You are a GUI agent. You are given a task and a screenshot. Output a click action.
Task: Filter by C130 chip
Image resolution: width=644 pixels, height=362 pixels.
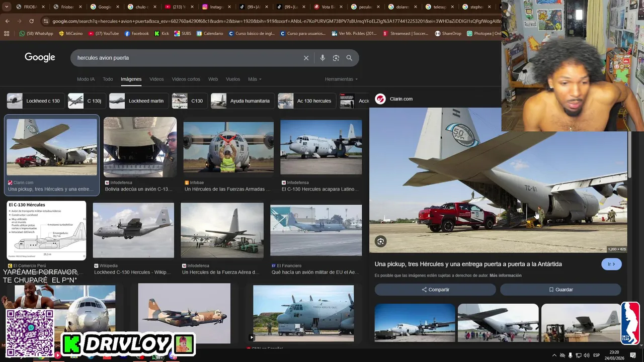tap(189, 101)
